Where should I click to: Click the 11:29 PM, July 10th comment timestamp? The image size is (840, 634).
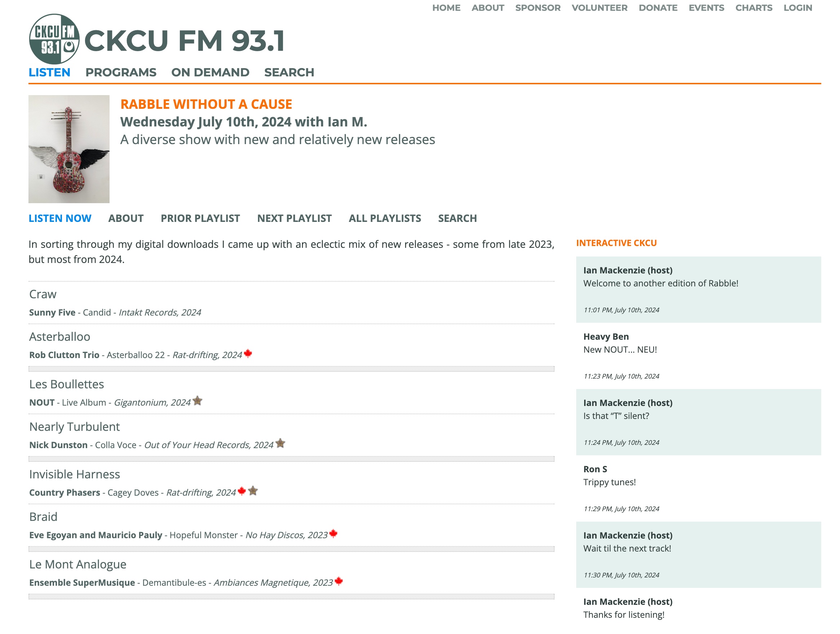(x=621, y=509)
